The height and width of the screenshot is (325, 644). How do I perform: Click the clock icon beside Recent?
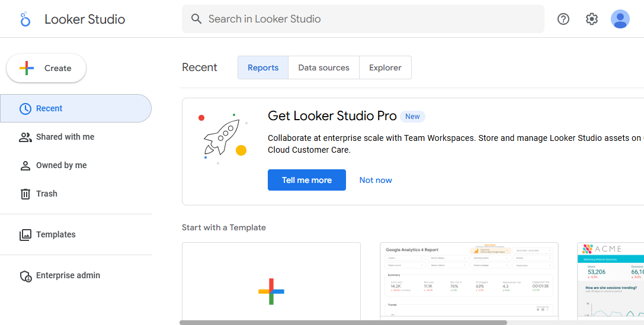coord(25,109)
